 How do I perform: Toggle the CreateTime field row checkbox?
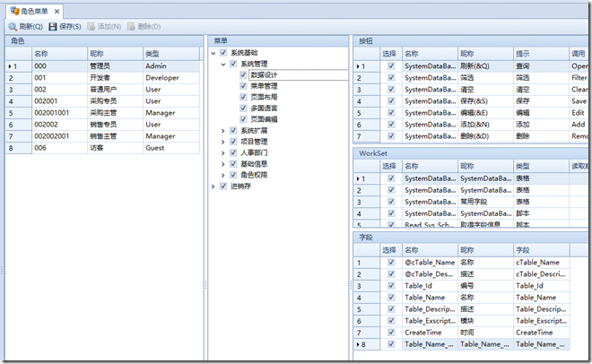[391, 333]
